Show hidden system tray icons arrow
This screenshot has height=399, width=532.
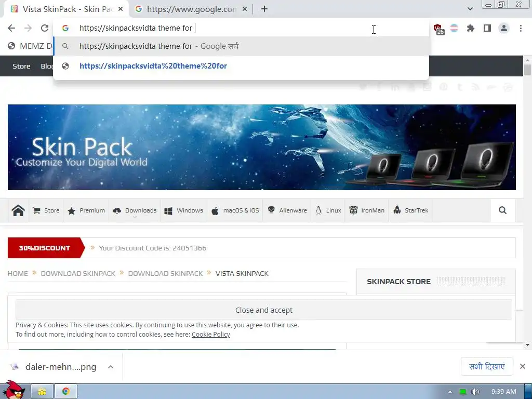pos(450,392)
